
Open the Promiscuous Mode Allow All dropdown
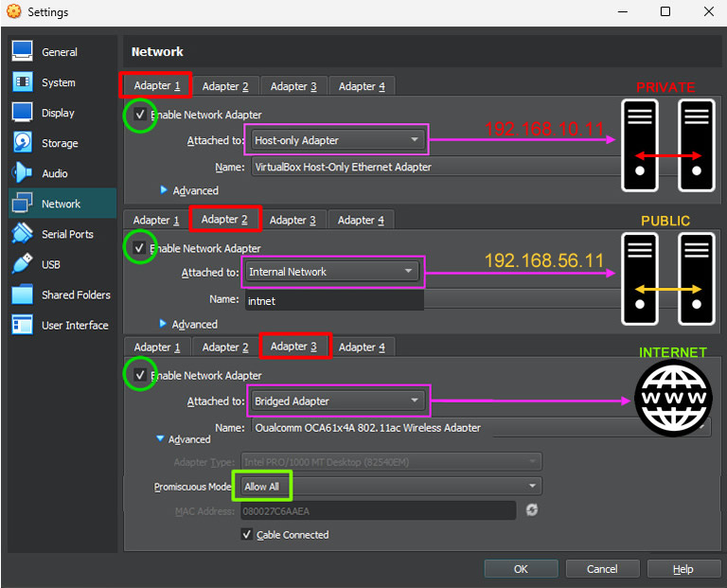click(x=391, y=487)
